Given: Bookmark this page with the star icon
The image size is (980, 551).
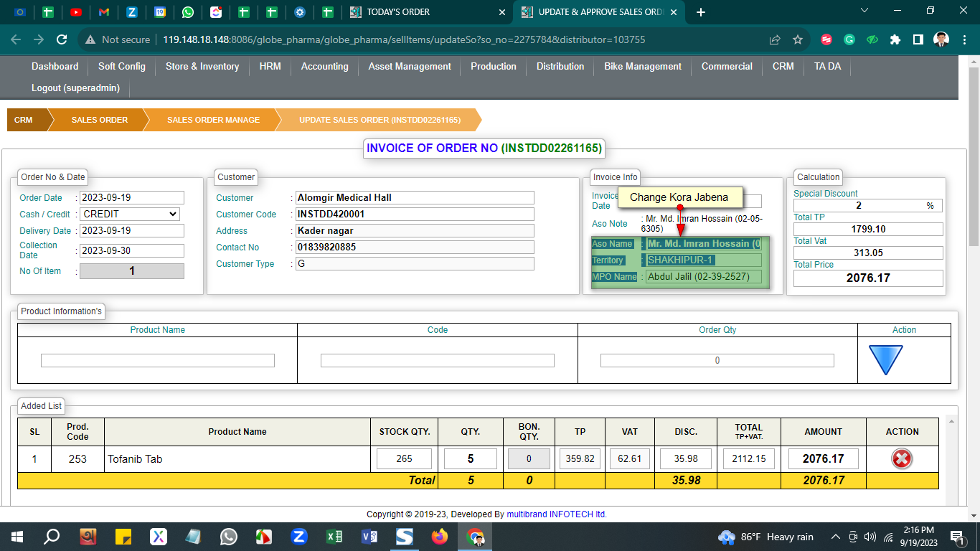Looking at the screenshot, I should point(797,39).
